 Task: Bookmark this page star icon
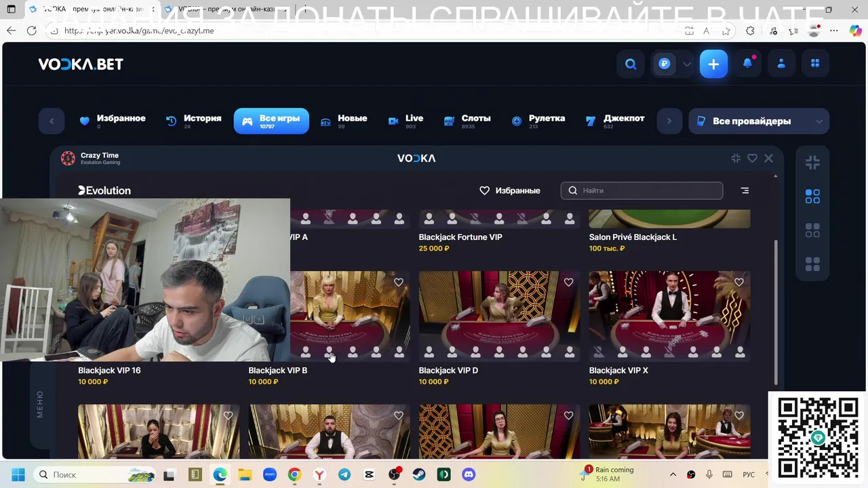click(726, 30)
